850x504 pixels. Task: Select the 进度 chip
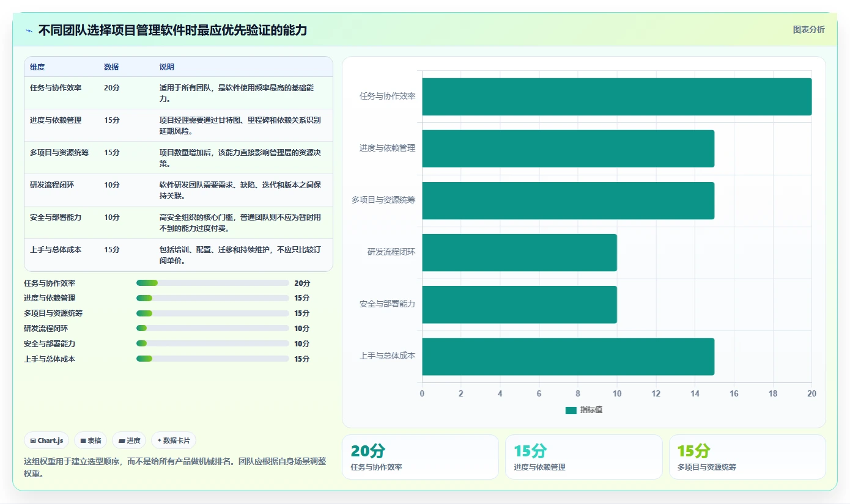[129, 440]
